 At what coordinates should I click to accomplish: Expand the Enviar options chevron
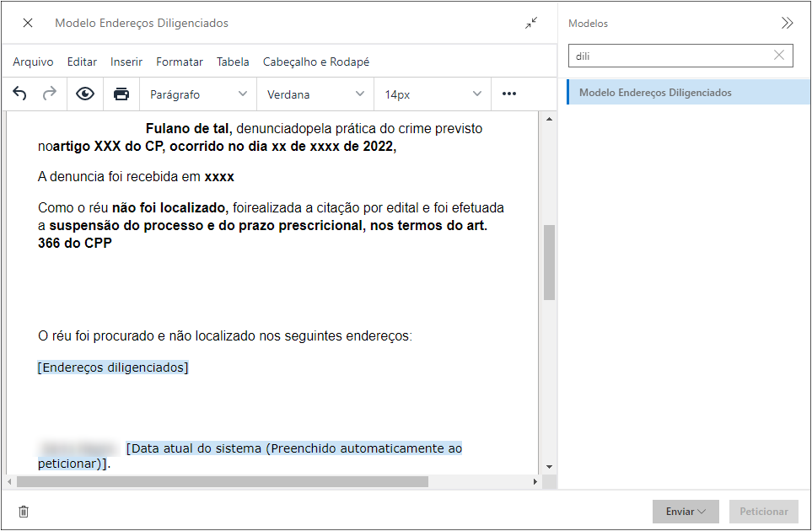tap(702, 512)
